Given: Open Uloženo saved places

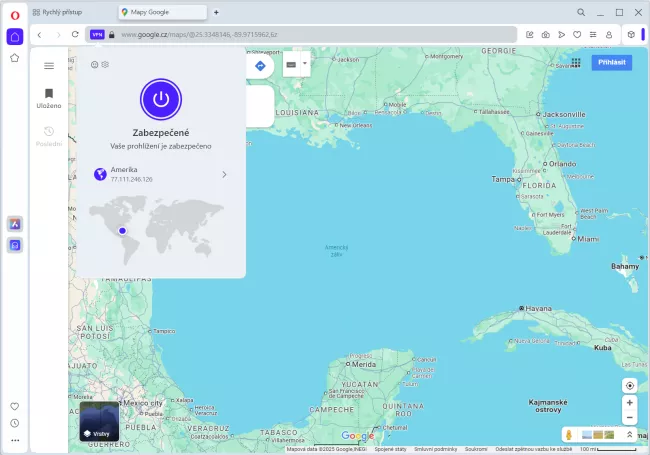Looking at the screenshot, I should click(x=48, y=98).
